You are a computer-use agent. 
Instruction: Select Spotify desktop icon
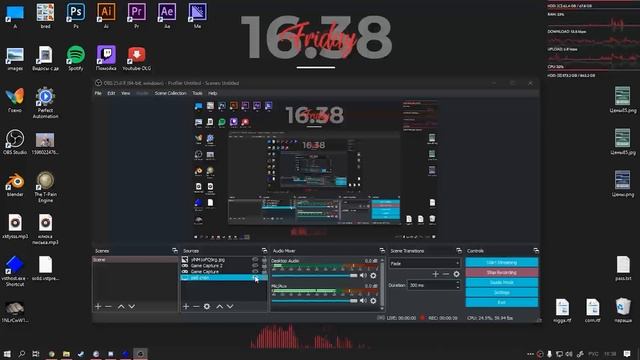pos(76,58)
